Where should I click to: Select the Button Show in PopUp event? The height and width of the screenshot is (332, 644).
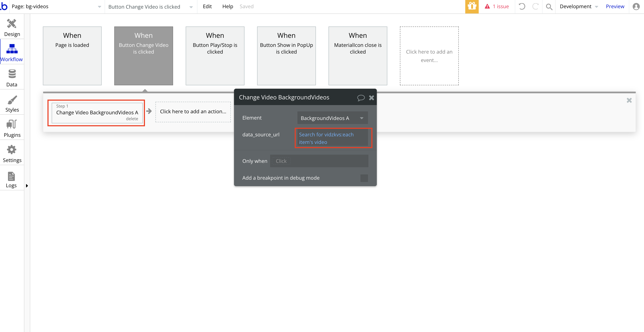(287, 56)
